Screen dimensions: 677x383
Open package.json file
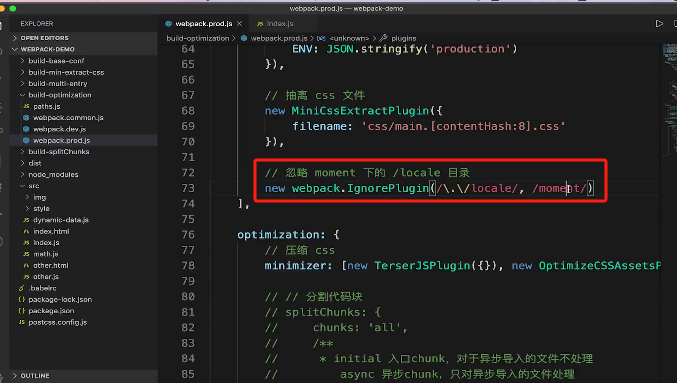coord(51,311)
